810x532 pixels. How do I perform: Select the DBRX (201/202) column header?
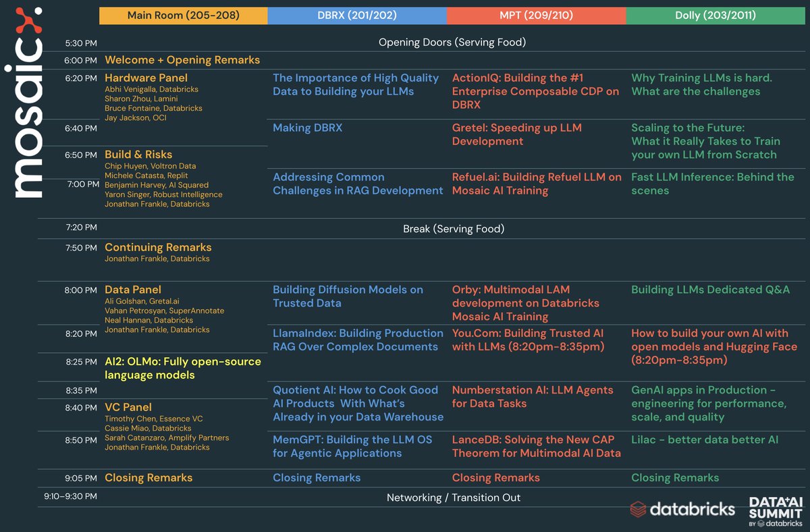point(357,16)
